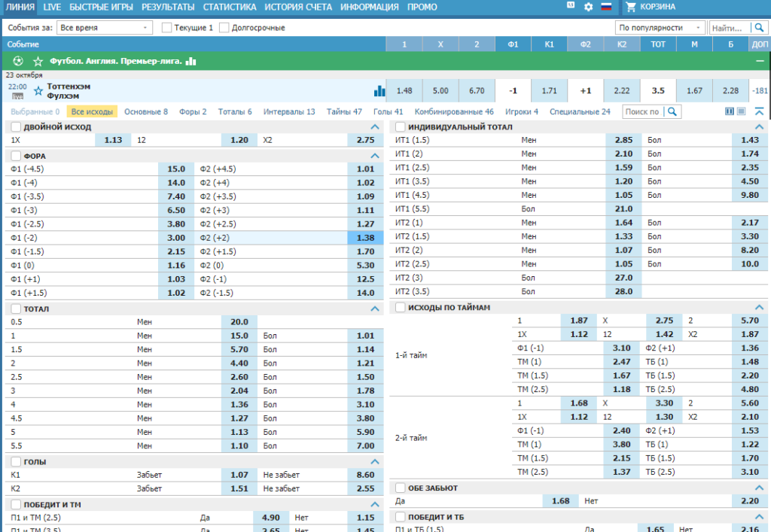Viewport: 771px width, 532px height.
Task: Select the Все исходы tab
Action: [x=92, y=111]
